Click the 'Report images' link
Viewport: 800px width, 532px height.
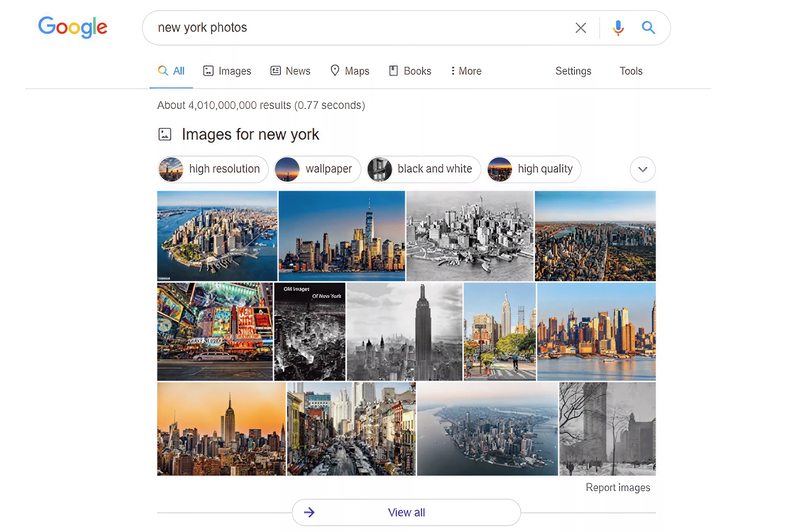click(x=617, y=488)
